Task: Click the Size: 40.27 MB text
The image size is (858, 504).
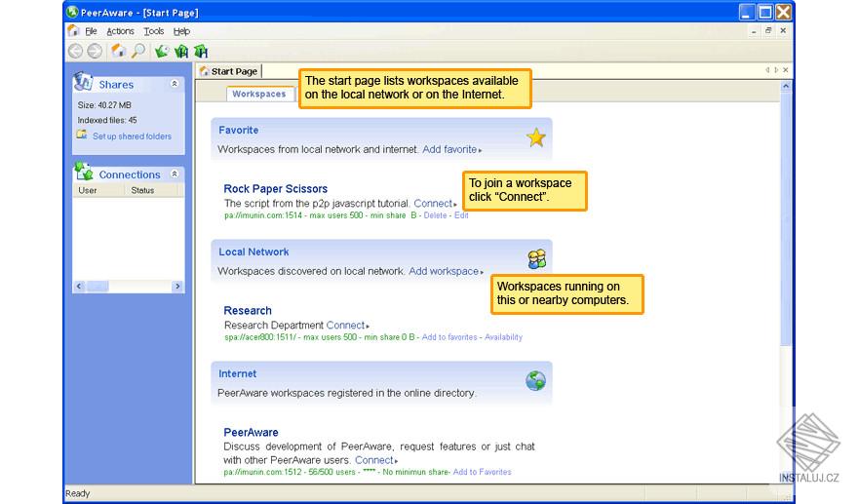Action: pos(104,105)
